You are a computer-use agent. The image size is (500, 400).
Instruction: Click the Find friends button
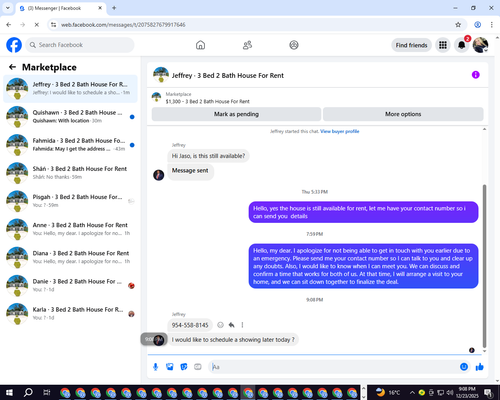pos(411,45)
